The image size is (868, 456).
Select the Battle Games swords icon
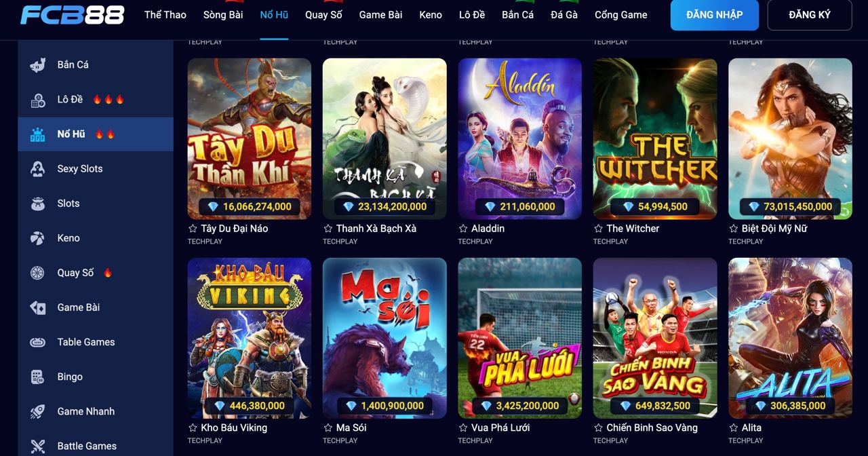[38, 446]
